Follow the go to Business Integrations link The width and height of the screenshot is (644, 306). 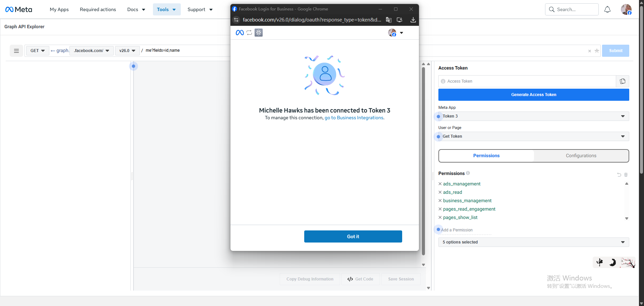point(354,118)
